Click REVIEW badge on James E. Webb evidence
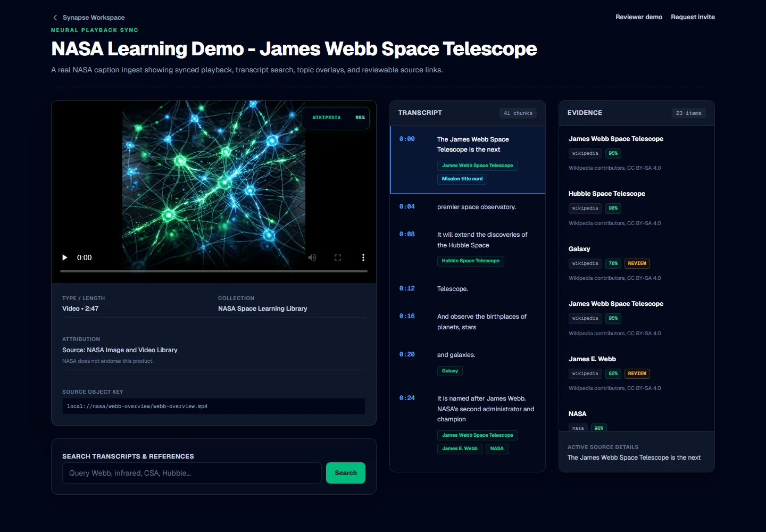 click(637, 373)
